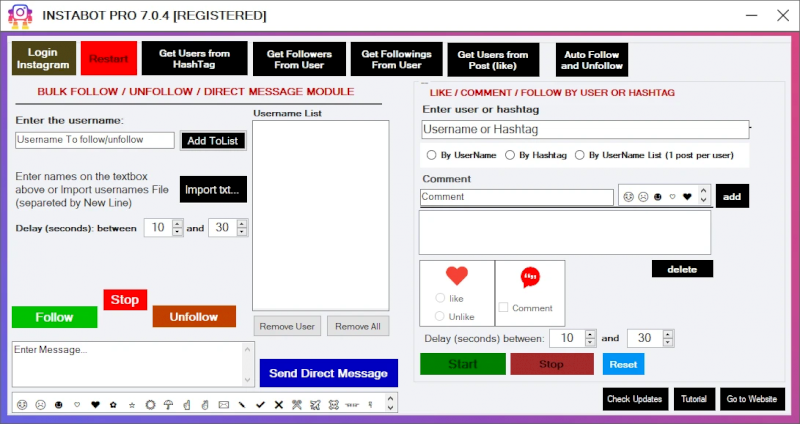Image resolution: width=800 pixels, height=424 pixels.
Task: Pick the outlined heart in the message emoji bar
Action: pyautogui.click(x=77, y=405)
